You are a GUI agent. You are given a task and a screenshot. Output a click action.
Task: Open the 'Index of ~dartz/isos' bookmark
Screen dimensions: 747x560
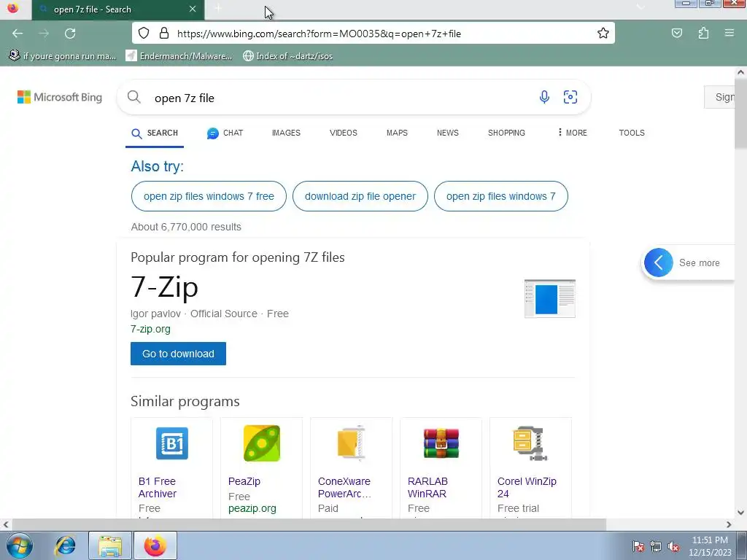287,55
